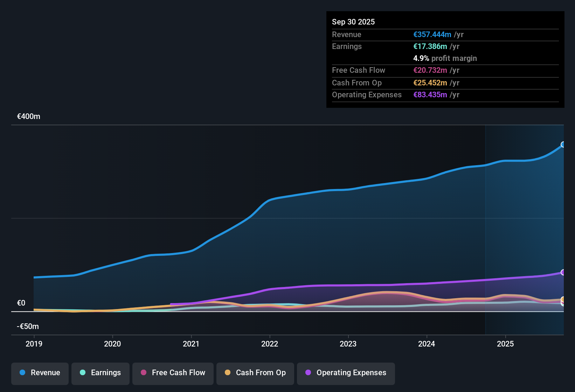Image resolution: width=575 pixels, height=392 pixels.
Task: Click the -€50m y-axis label
Action: point(28,327)
